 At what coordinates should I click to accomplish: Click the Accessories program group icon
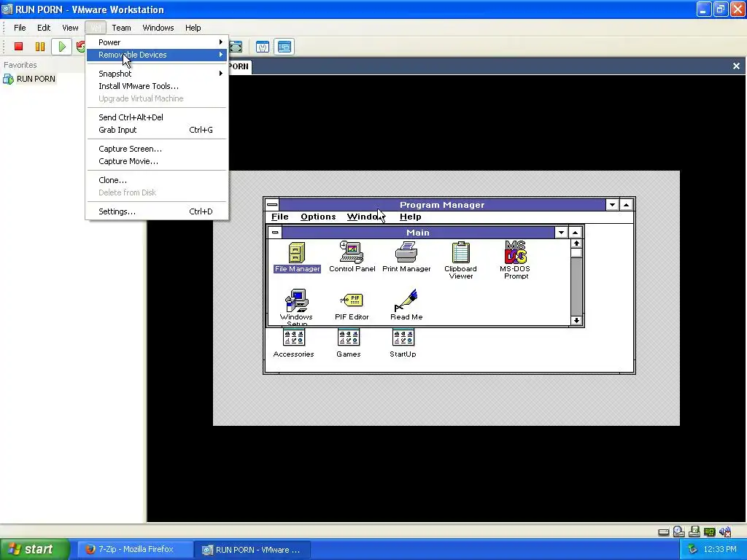[x=293, y=343]
